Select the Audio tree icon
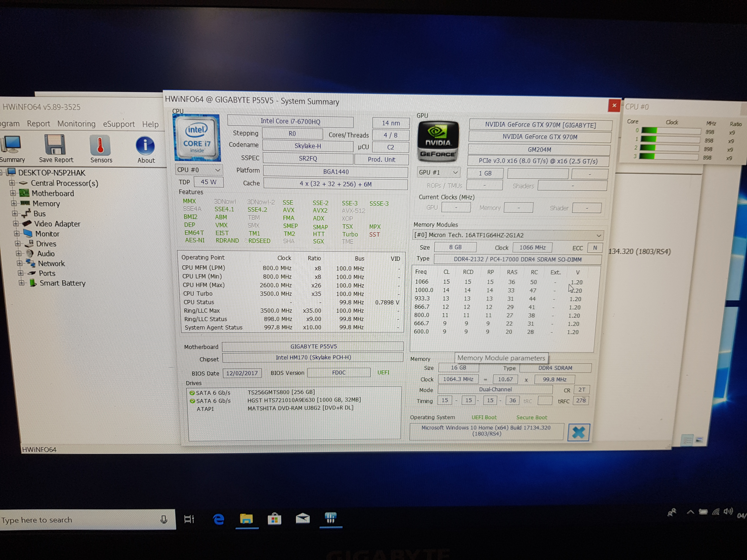The height and width of the screenshot is (560, 747). click(30, 253)
